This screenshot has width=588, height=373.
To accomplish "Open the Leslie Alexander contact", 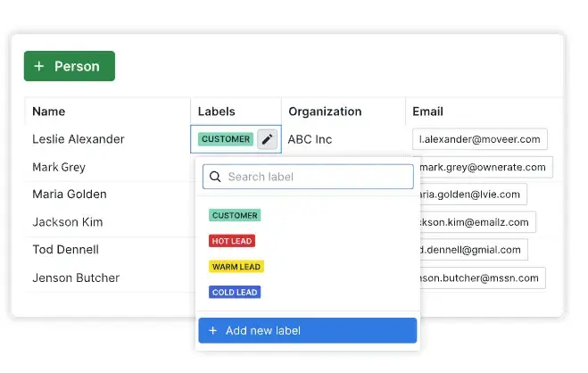I will pos(79,139).
